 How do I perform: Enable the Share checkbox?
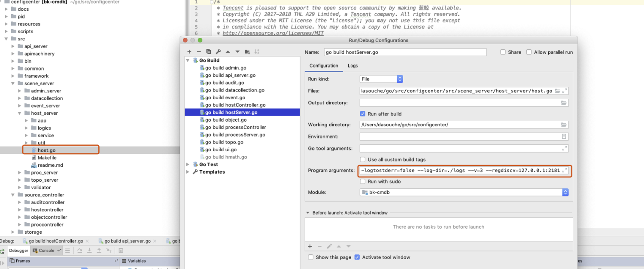(503, 52)
